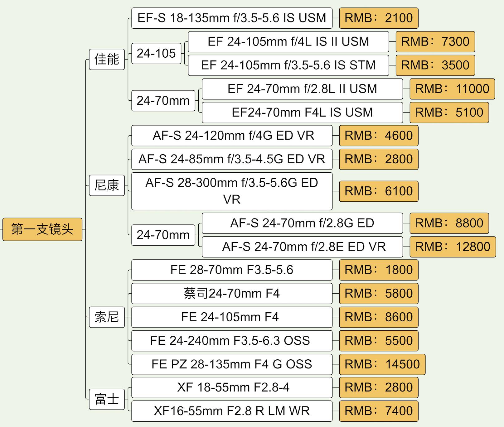Screen dimensions: 504x427
Task: Select FE PZ 28-135mm F4 G OSS node
Action: click(232, 364)
